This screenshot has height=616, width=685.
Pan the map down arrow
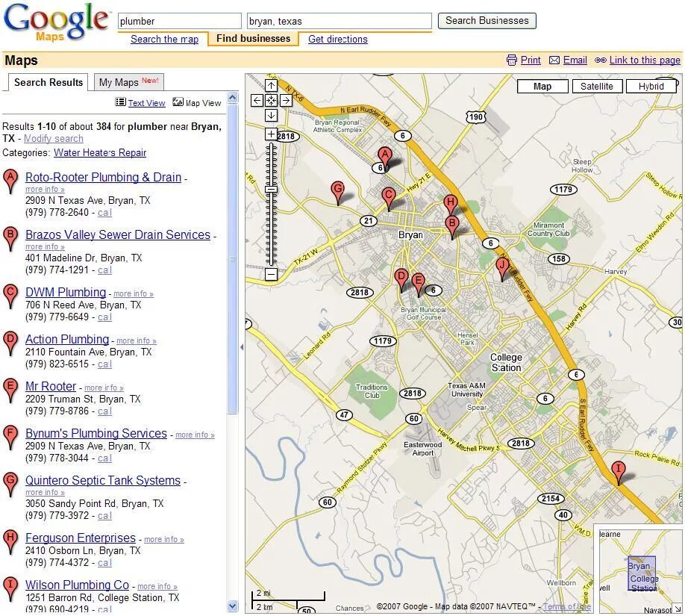coord(272,116)
